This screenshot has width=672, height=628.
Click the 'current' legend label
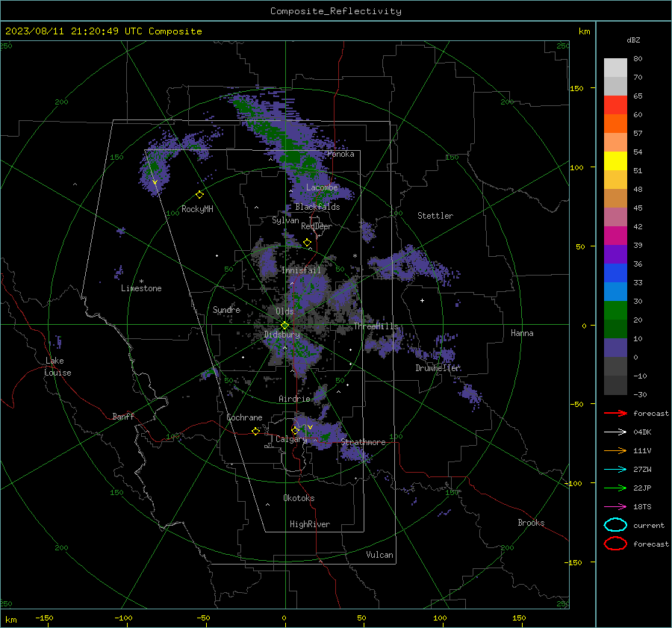(x=649, y=526)
